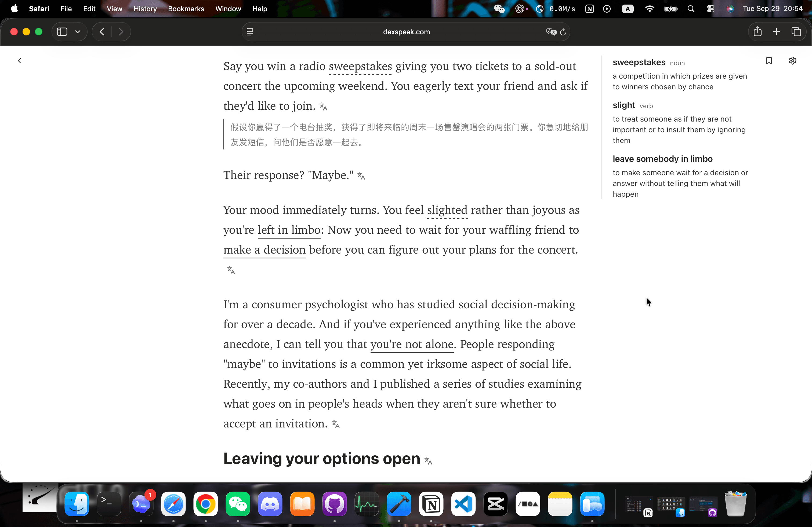This screenshot has width=812, height=527.
Task: Click the input source A icon
Action: click(628, 9)
